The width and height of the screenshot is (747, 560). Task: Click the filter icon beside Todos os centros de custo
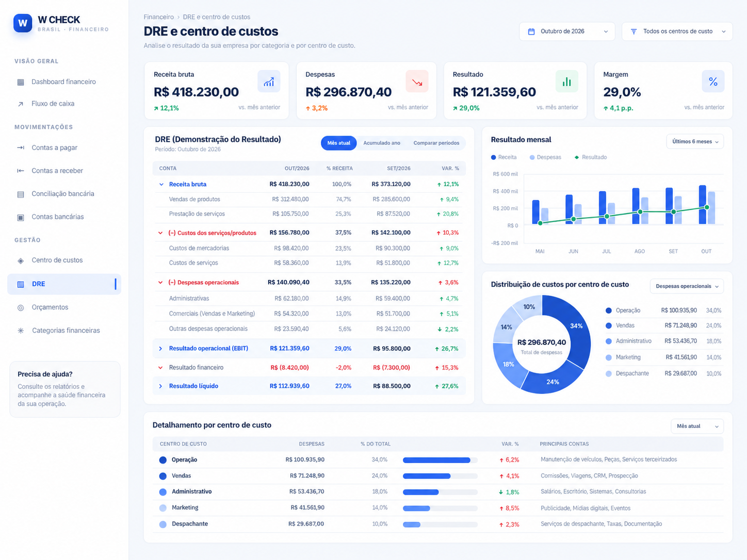[x=634, y=31]
